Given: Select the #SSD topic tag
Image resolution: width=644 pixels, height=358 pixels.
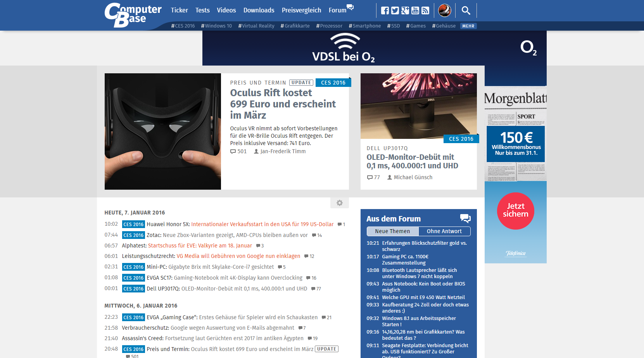Looking at the screenshot, I should pyautogui.click(x=394, y=26).
